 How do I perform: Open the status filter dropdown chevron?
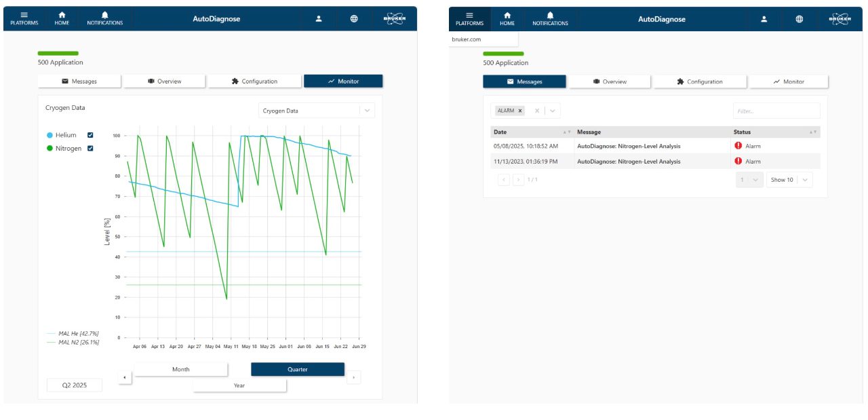(x=553, y=111)
